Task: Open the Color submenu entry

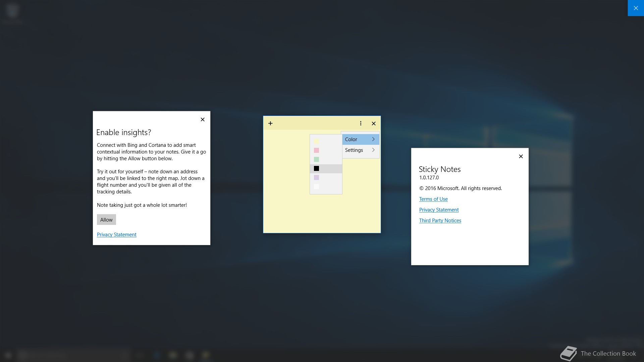Action: point(361,139)
